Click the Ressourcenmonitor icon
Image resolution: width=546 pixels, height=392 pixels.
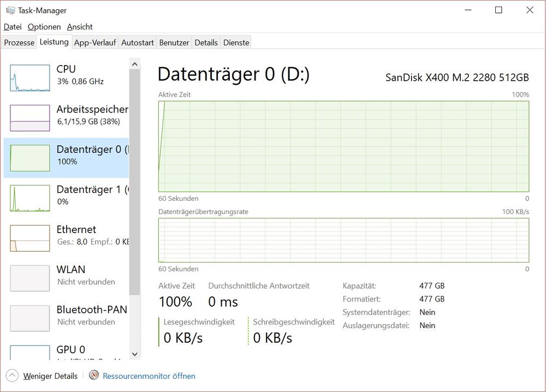point(94,376)
